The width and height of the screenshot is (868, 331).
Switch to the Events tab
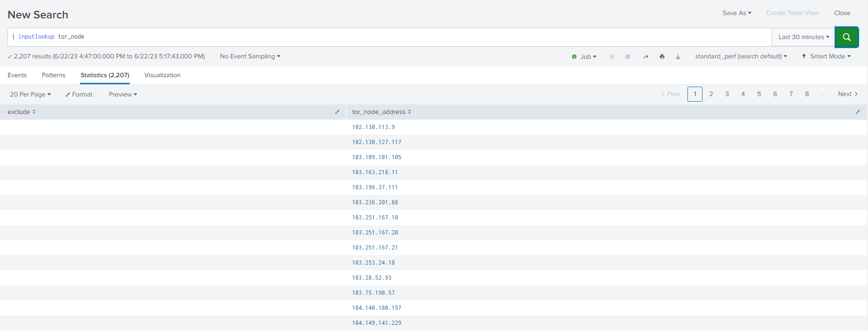[17, 75]
